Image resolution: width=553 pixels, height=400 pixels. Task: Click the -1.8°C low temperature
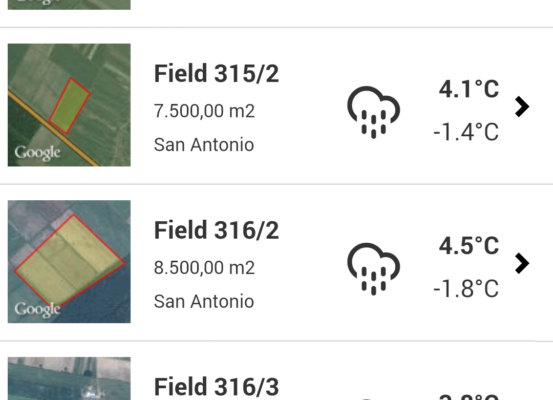466,289
